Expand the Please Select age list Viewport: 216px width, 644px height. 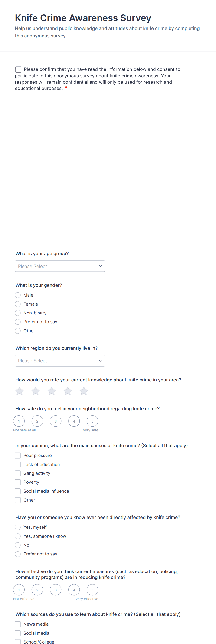[x=60, y=266]
